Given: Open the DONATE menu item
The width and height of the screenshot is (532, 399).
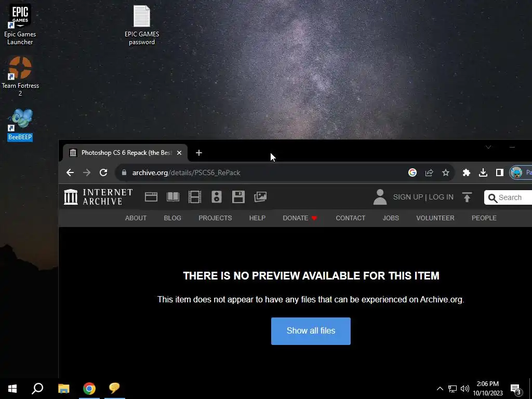Looking at the screenshot, I should coord(300,218).
